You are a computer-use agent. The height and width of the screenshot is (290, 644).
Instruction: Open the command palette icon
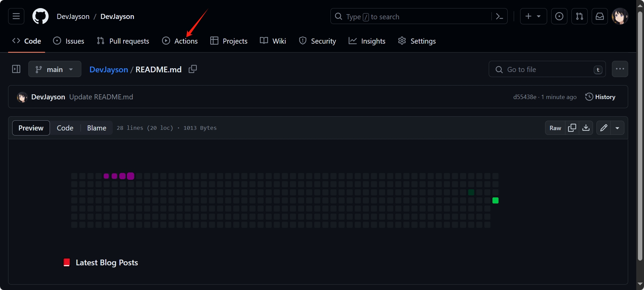tap(500, 16)
